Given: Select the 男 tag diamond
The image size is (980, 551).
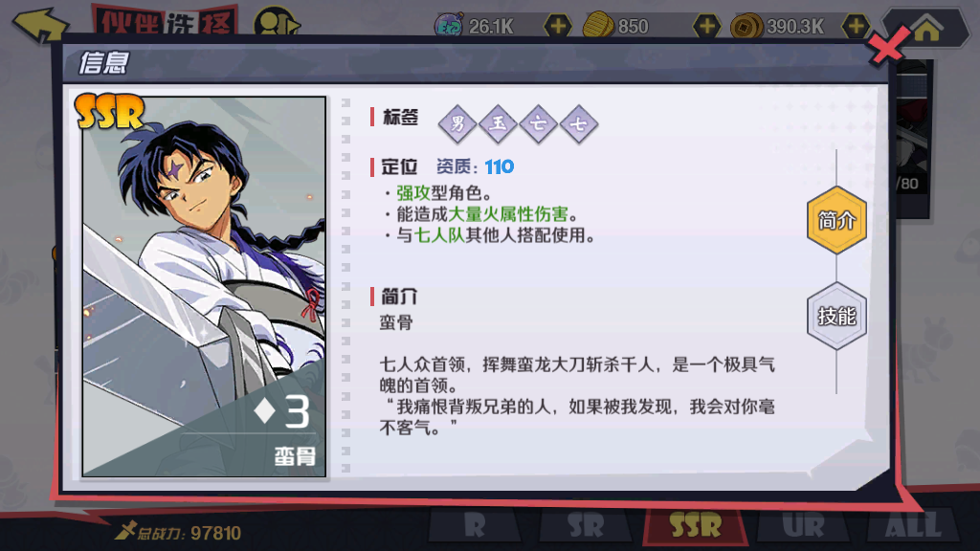Looking at the screenshot, I should (458, 123).
